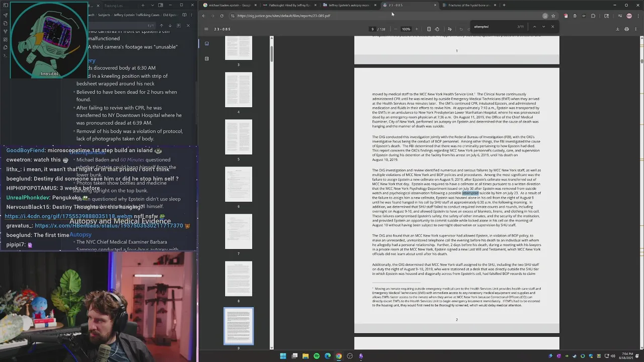Viewport: 644px width, 362px height.
Task: Click the PDF page number field
Action: click(x=373, y=29)
